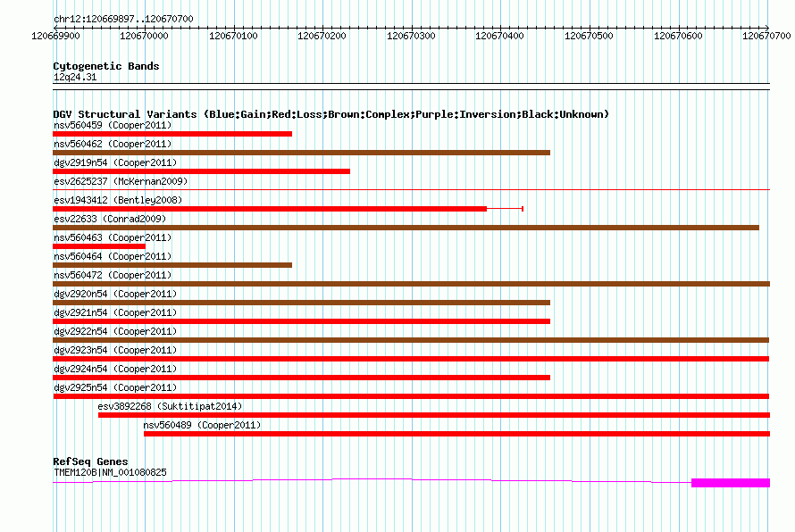Select the red bar of dgv2925n54

click(411, 396)
